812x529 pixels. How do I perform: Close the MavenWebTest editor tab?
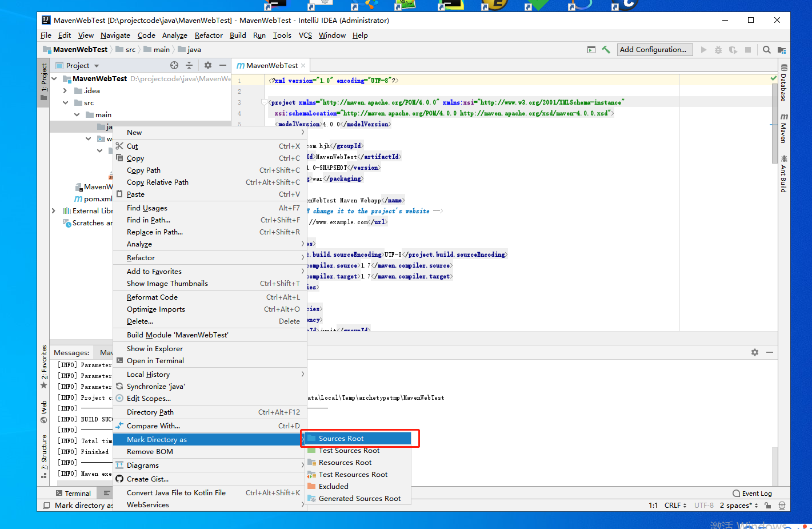pyautogui.click(x=303, y=66)
